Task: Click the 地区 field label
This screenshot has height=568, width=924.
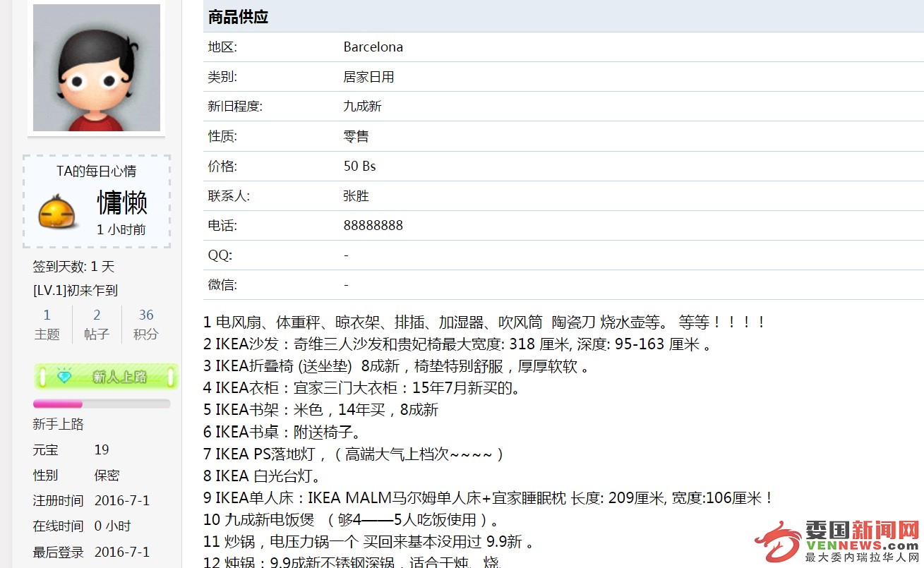Action: pyautogui.click(x=222, y=47)
